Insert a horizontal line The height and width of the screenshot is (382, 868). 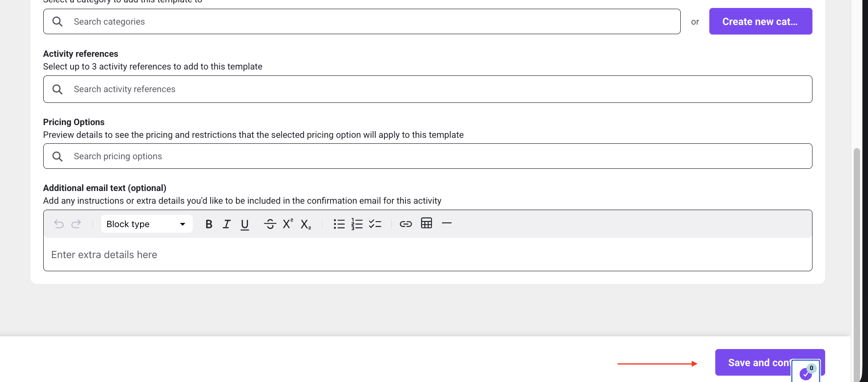pyautogui.click(x=447, y=223)
